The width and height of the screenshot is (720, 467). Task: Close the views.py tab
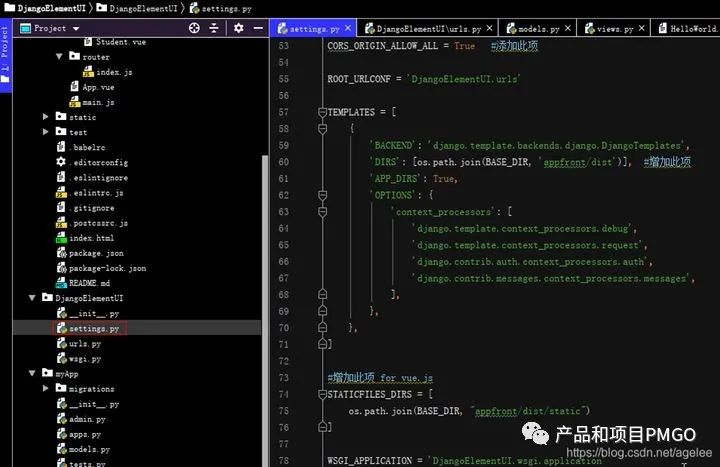click(x=642, y=28)
